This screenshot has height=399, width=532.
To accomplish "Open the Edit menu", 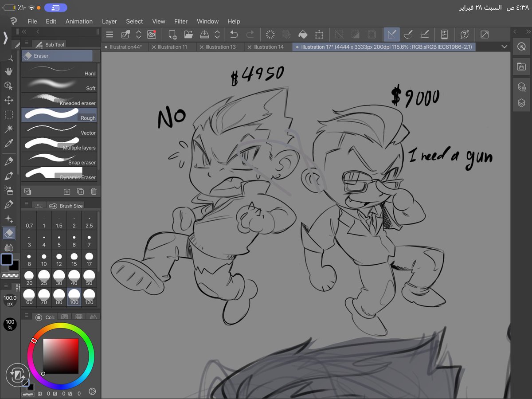I will click(x=51, y=21).
